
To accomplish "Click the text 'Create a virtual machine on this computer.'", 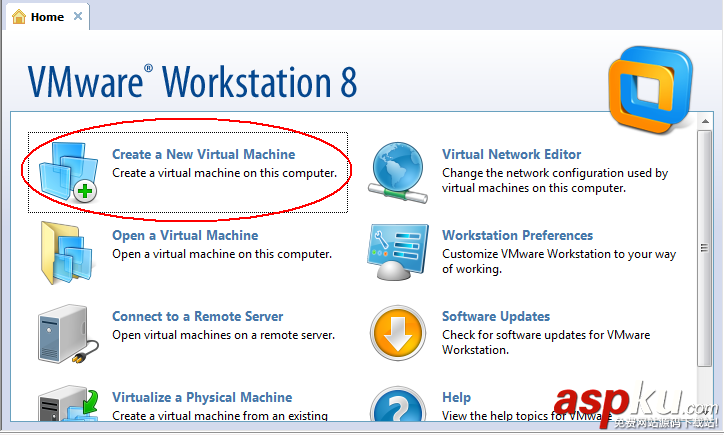I will (224, 173).
